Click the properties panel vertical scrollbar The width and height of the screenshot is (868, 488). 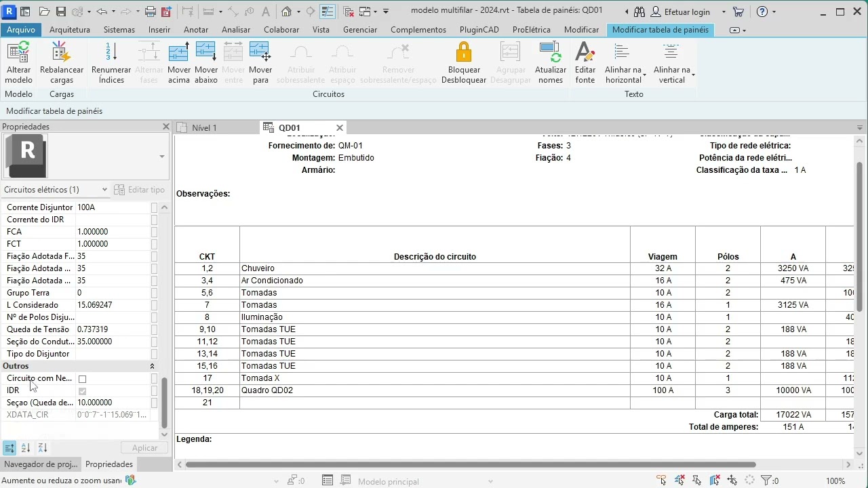coord(163,403)
